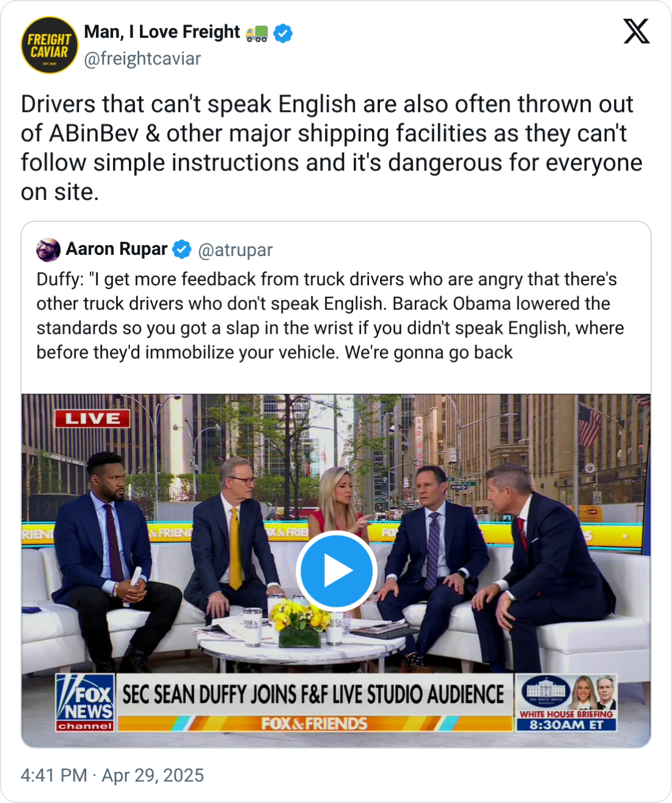Click the Sec Sean Duffy headline banner

313,694
